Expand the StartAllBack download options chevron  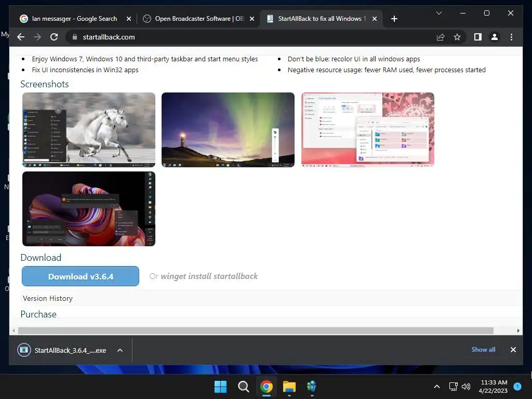pyautogui.click(x=120, y=350)
